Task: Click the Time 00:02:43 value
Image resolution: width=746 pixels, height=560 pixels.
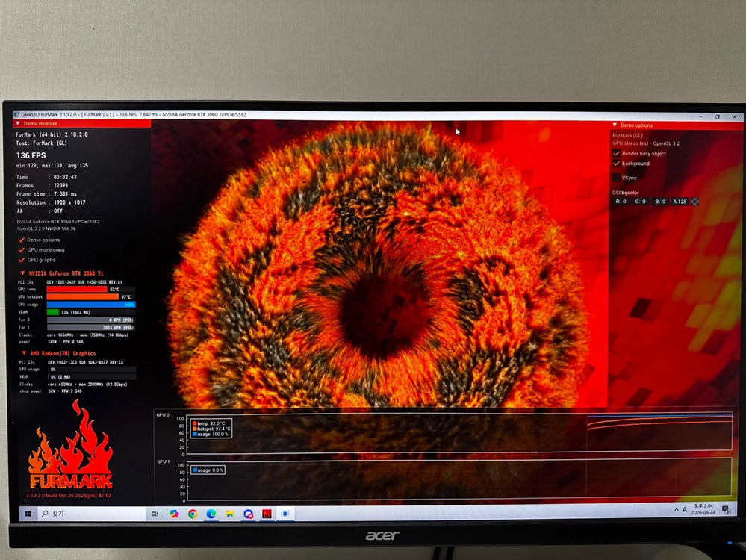Action: click(x=65, y=177)
